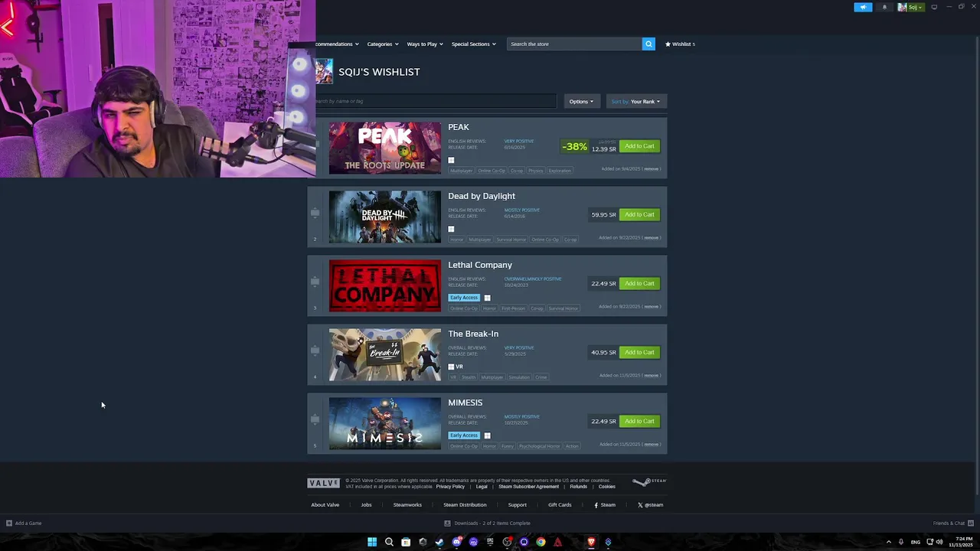Grab The Break-In reorder handle
The image size is (980, 551).
[x=315, y=351]
